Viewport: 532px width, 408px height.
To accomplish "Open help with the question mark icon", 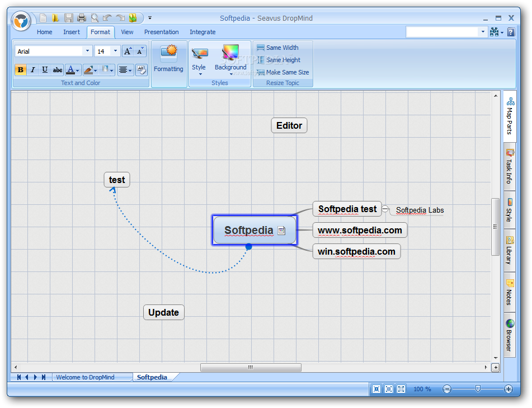I will [x=511, y=32].
